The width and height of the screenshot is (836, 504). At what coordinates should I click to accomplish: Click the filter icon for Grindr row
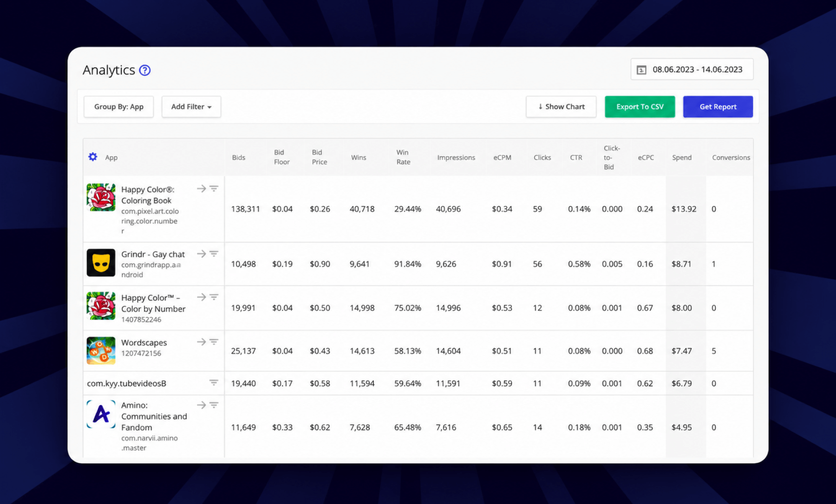(x=214, y=254)
